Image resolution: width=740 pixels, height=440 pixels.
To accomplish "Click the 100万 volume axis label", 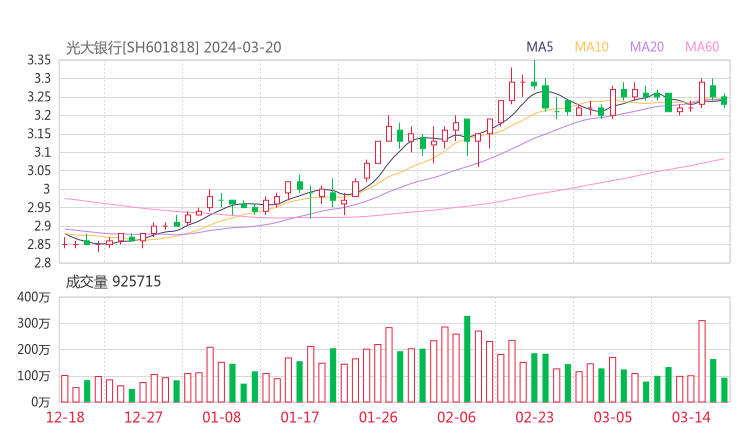I will 34,376.
